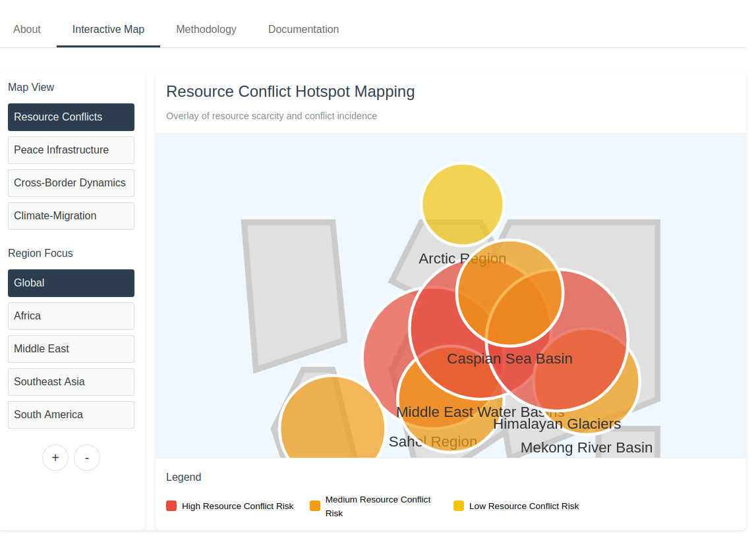Viewport: 756px width, 542px height.
Task: Select Cross-Border Dynamics map view
Action: click(x=71, y=182)
